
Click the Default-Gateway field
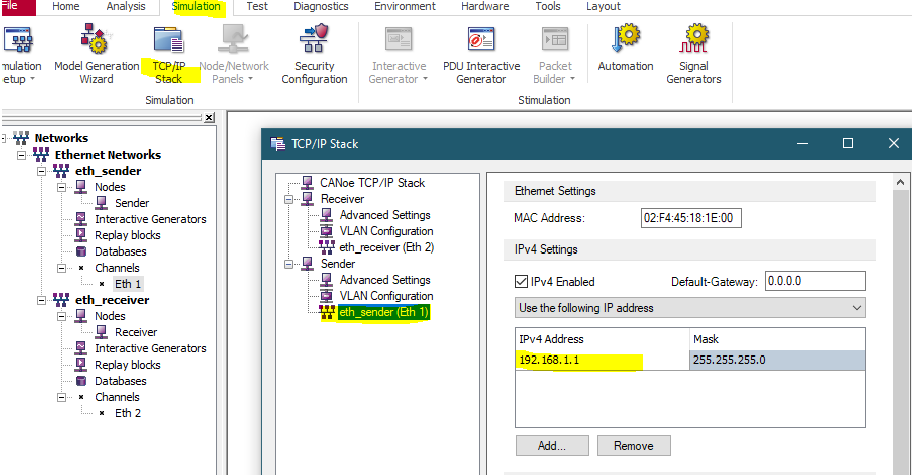pos(815,281)
